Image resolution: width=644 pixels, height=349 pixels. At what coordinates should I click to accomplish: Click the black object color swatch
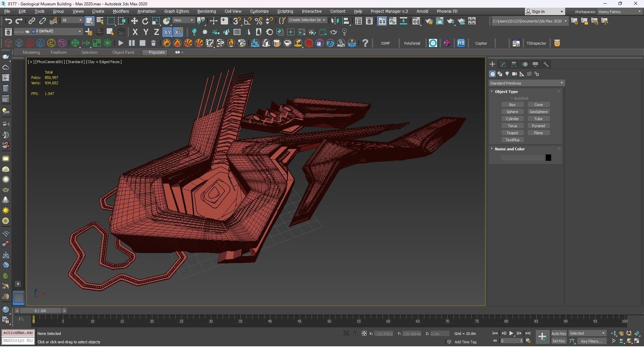[548, 158]
